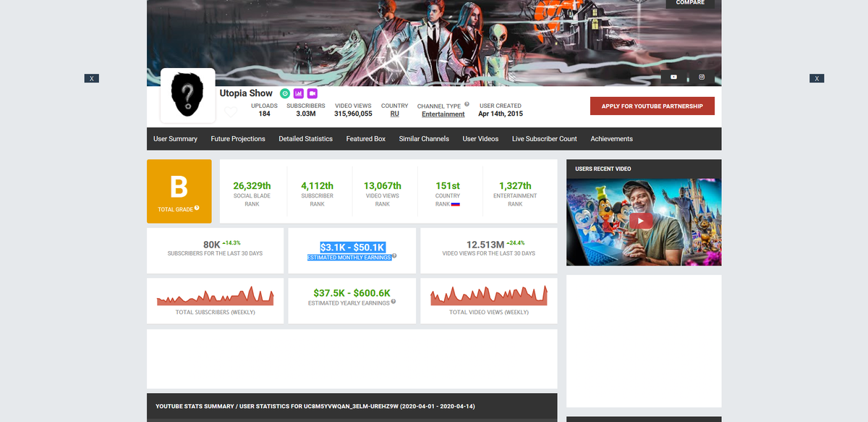Open the Future Projections tab
Image resolution: width=868 pixels, height=422 pixels.
coord(238,139)
